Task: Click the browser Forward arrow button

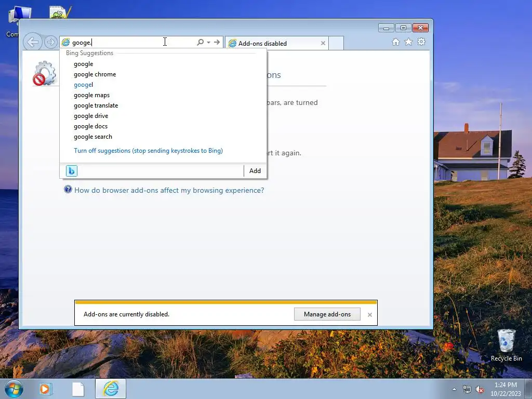Action: pyautogui.click(x=50, y=42)
